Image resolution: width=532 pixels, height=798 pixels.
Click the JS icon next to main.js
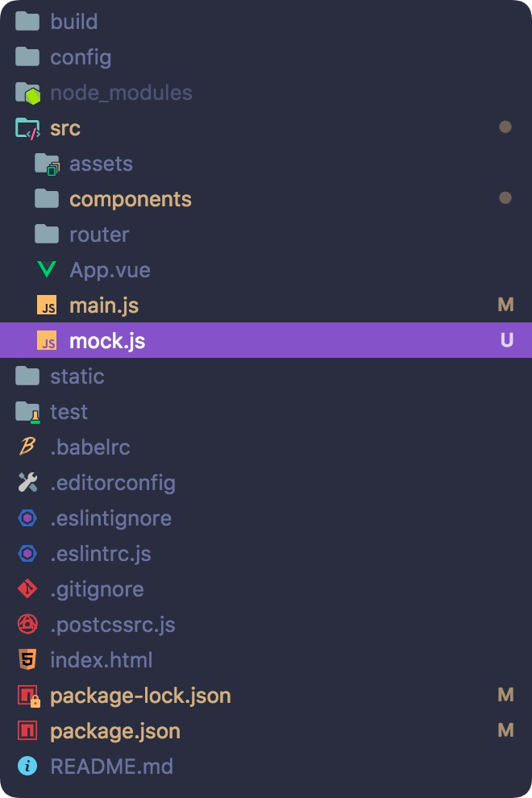(x=47, y=305)
